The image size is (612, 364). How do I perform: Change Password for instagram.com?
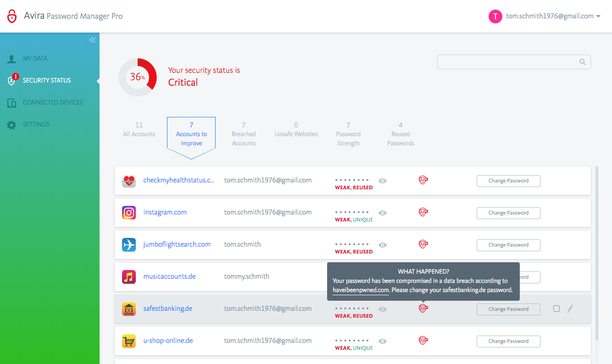(508, 213)
